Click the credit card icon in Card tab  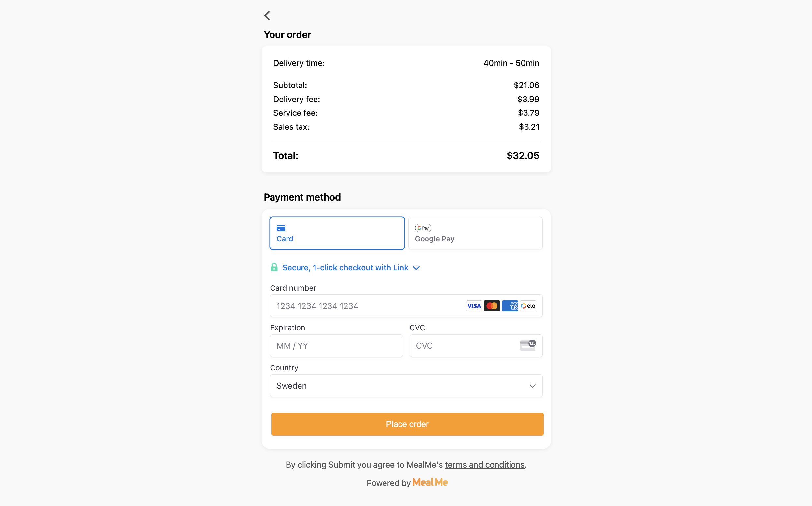281,228
